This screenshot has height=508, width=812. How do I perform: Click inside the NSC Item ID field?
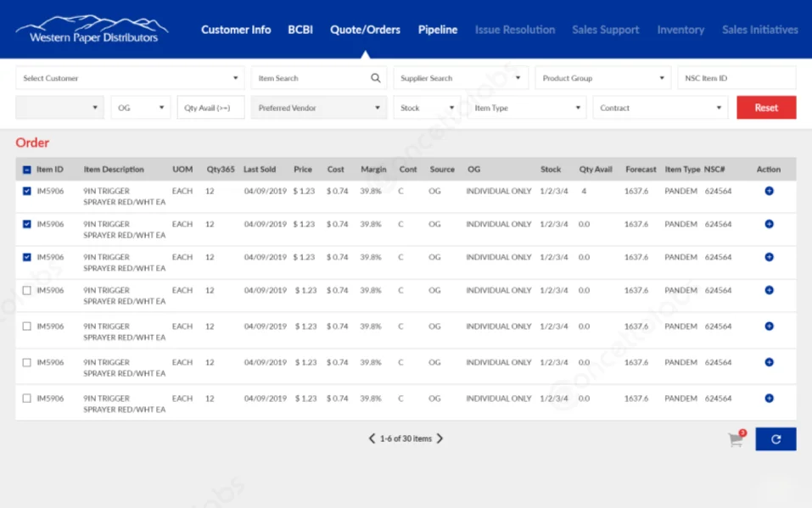[736, 76]
